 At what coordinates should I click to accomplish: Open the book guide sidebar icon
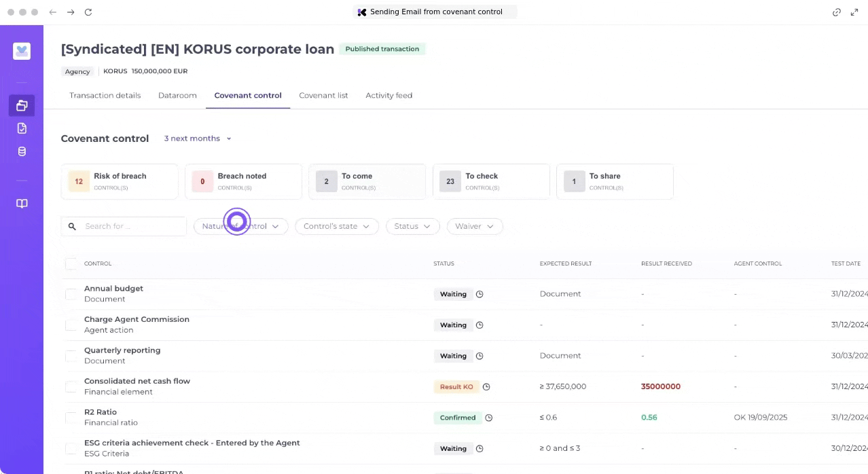click(x=22, y=204)
